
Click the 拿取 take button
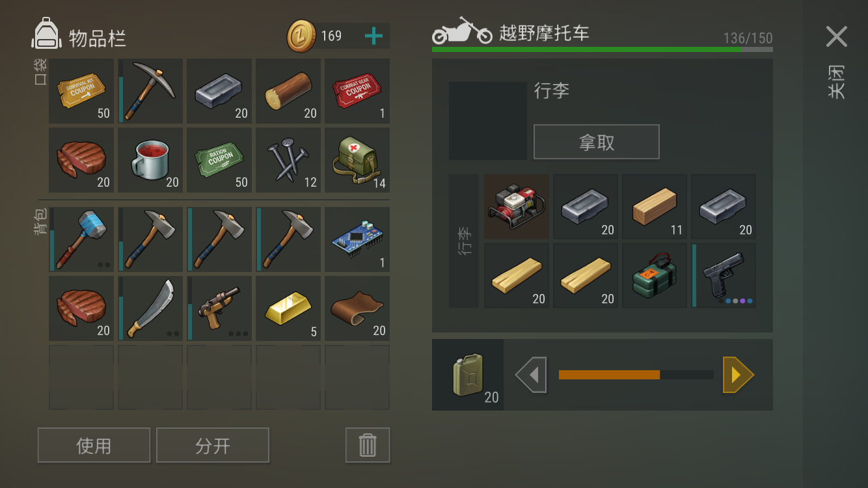[597, 142]
